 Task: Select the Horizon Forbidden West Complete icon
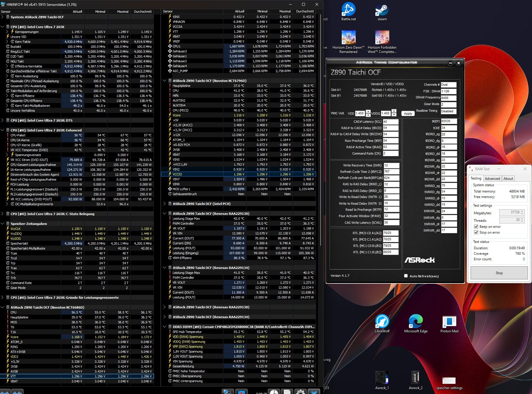(x=382, y=42)
